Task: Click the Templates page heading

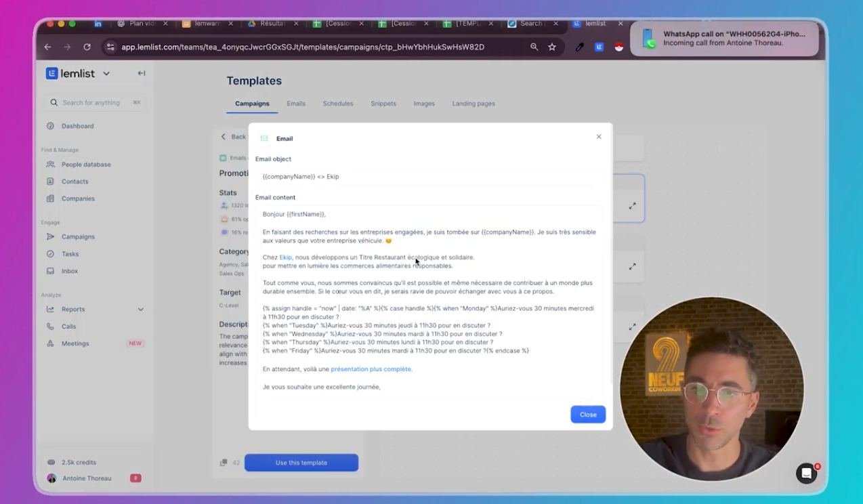Action: pyautogui.click(x=254, y=81)
